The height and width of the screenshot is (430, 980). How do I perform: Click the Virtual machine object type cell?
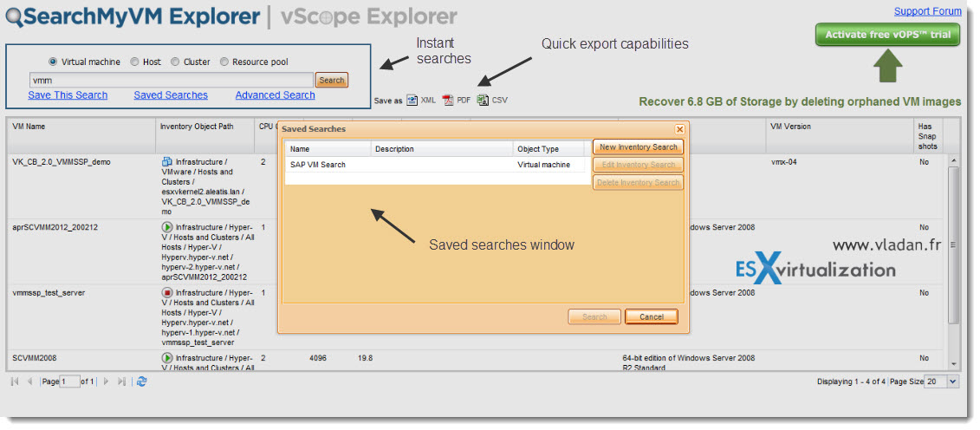(544, 165)
